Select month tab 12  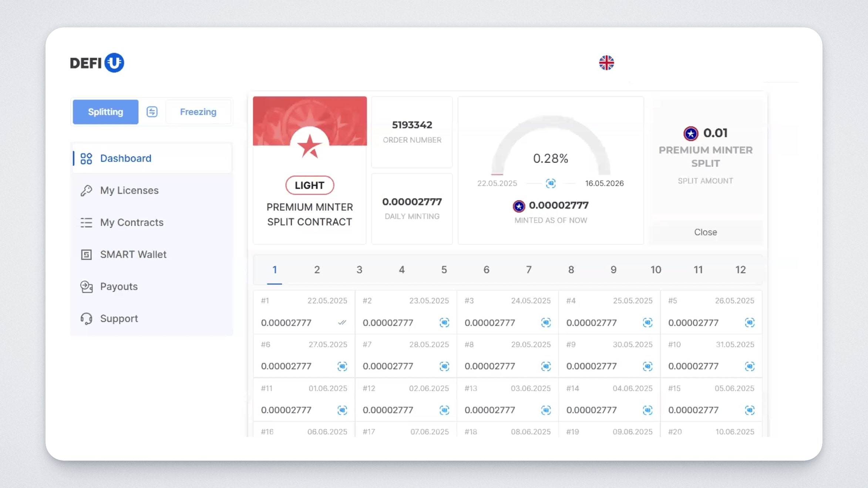tap(740, 270)
